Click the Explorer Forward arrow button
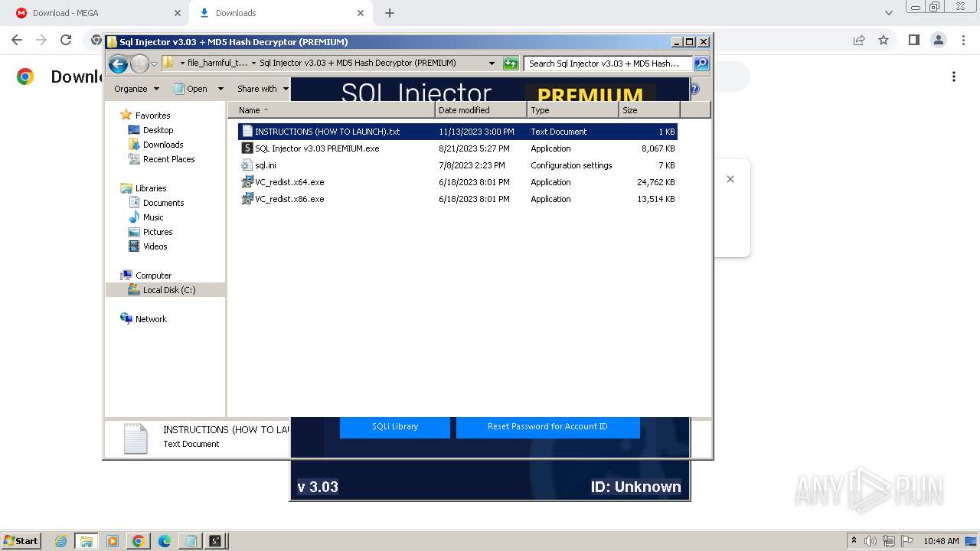980x551 pixels. click(x=139, y=64)
